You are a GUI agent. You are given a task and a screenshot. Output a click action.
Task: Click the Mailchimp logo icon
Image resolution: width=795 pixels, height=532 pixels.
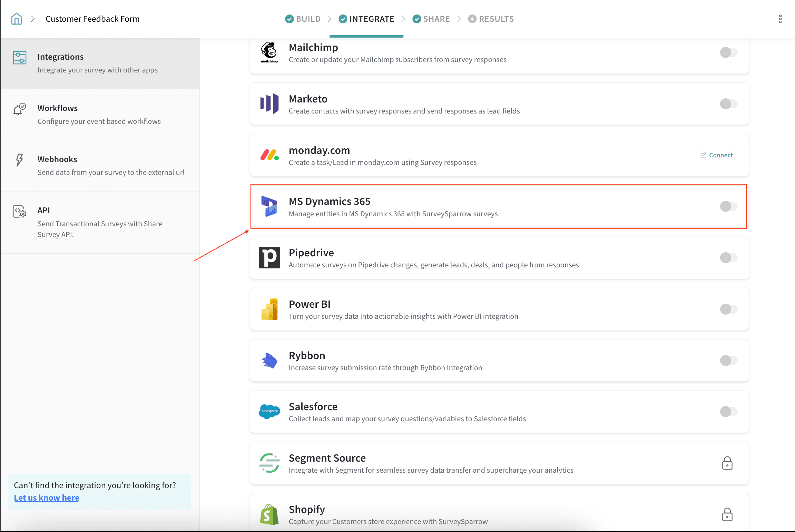[269, 52]
